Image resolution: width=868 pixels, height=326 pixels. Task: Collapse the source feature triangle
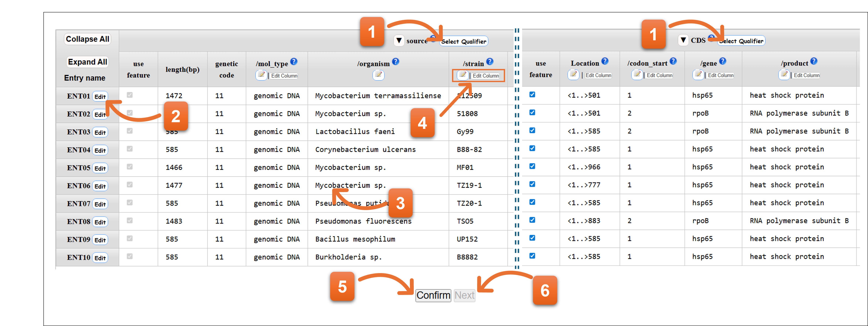[399, 41]
